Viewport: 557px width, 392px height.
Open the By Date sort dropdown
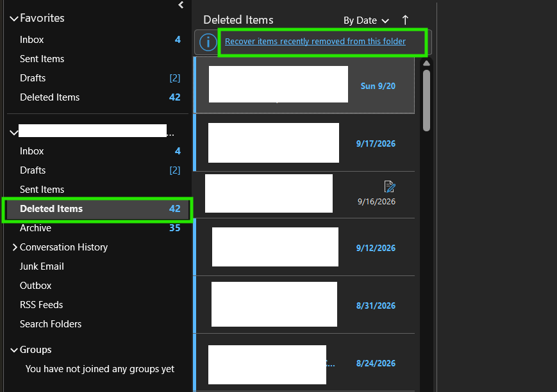[x=366, y=20]
